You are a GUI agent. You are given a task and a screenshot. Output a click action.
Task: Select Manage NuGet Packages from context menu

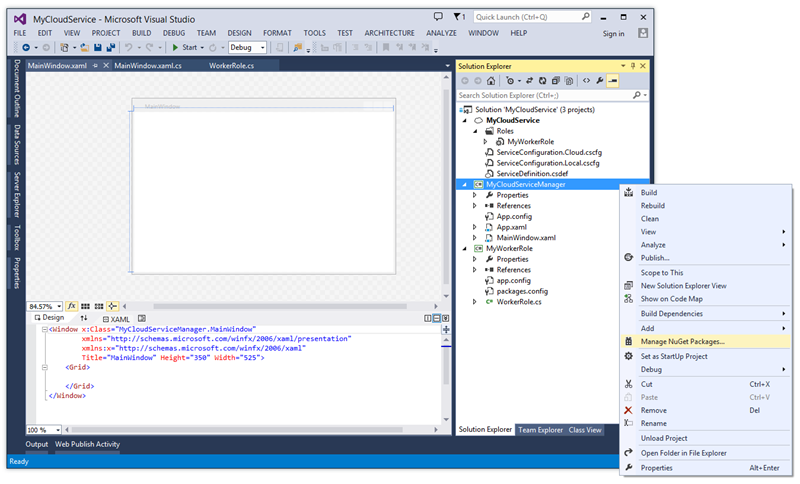pos(706,342)
